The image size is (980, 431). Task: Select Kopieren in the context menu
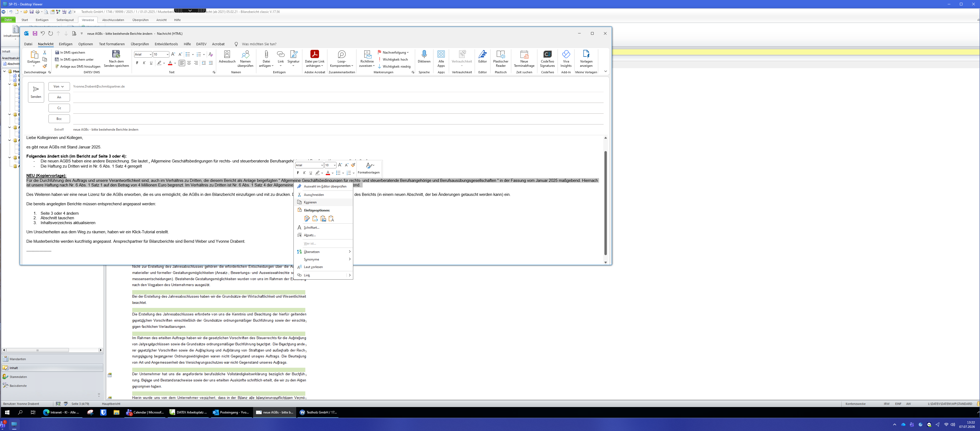coord(324,202)
